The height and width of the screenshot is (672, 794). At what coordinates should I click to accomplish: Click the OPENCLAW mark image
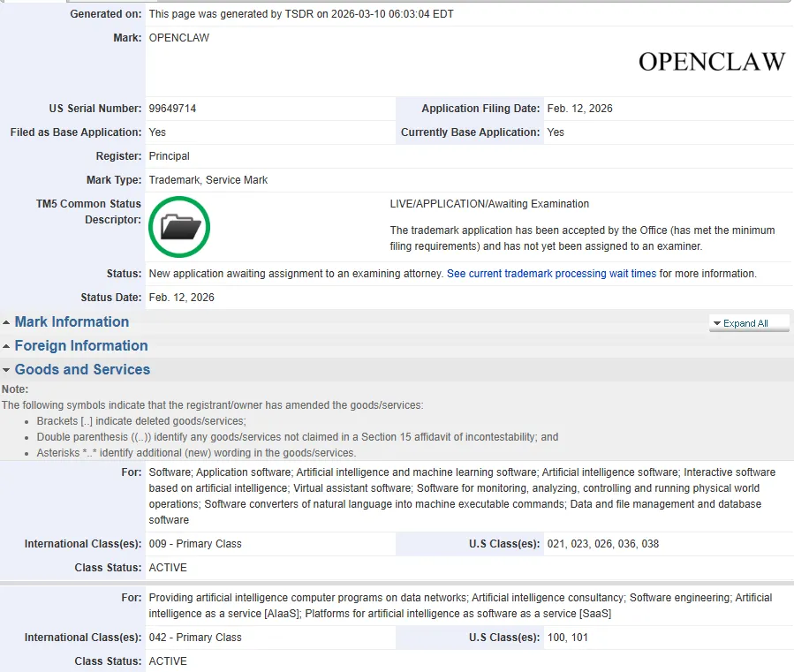[x=712, y=62]
